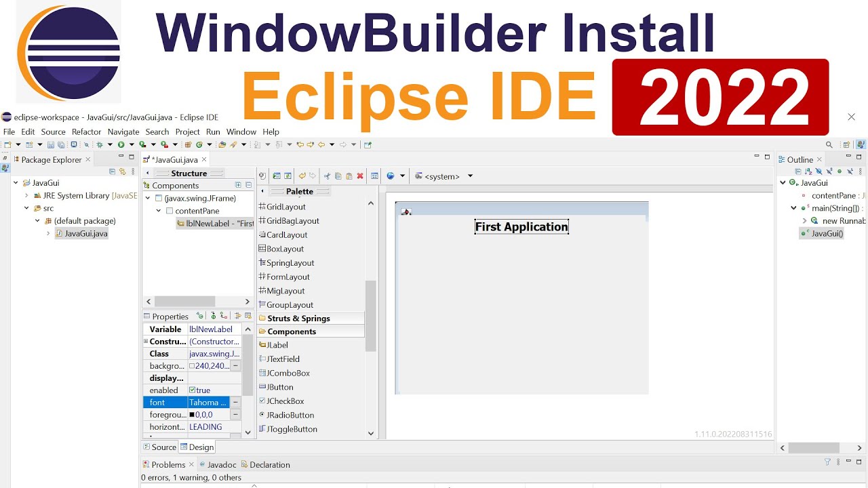
Task: Collapse the JavaGui project node
Action: point(16,183)
